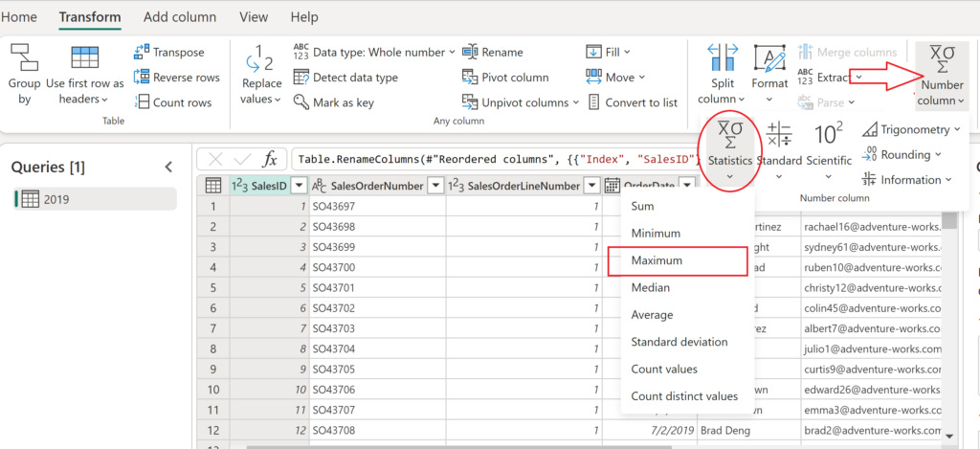The height and width of the screenshot is (449, 980).
Task: Click Use first row as headers icon
Action: [84, 57]
